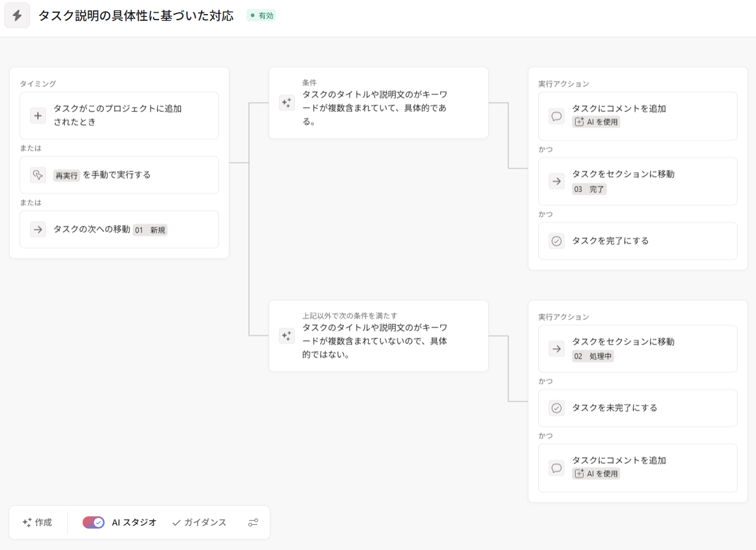Click the checkmark icon of 'タスクを未完了にする'
The height and width of the screenshot is (550, 756).
(557, 408)
